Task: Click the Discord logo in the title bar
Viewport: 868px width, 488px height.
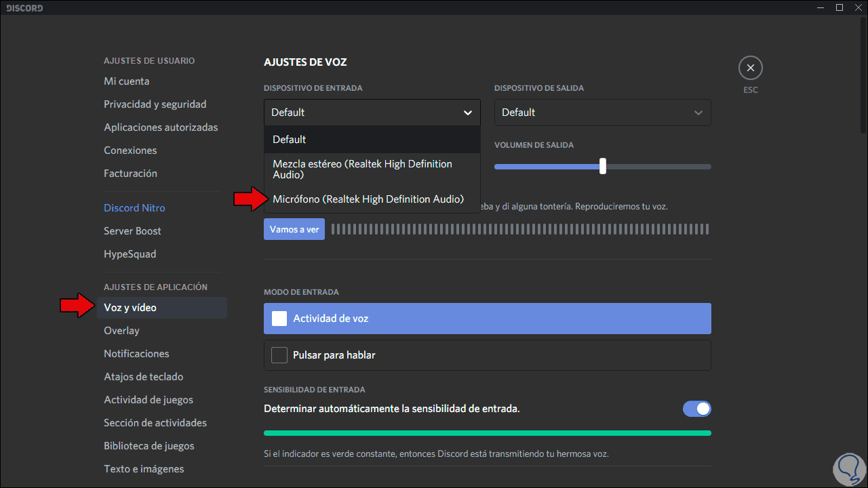Action: 24,7
